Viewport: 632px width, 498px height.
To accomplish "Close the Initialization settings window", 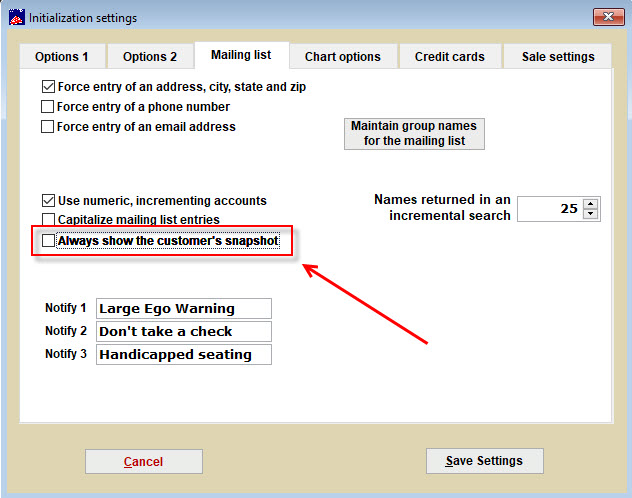I will tap(609, 17).
